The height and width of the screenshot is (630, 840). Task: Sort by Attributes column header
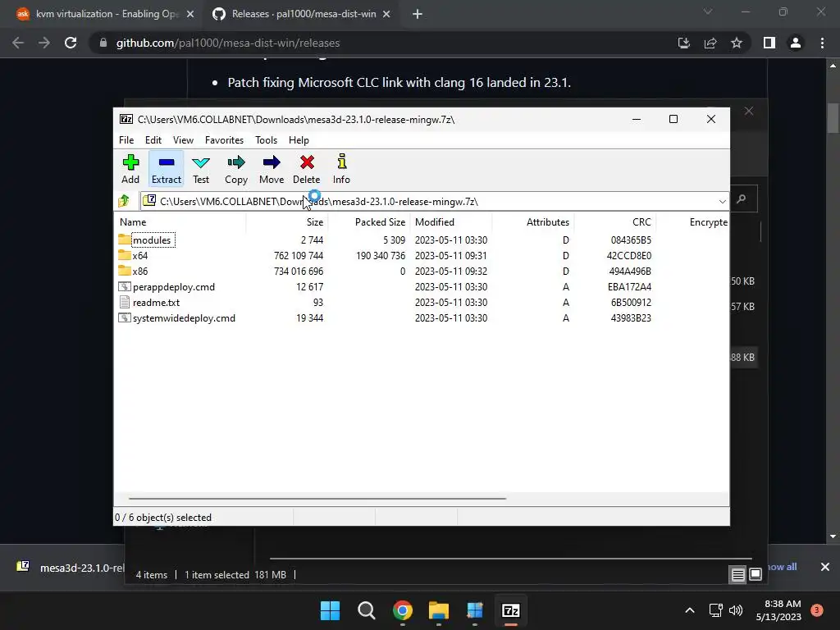(x=547, y=221)
